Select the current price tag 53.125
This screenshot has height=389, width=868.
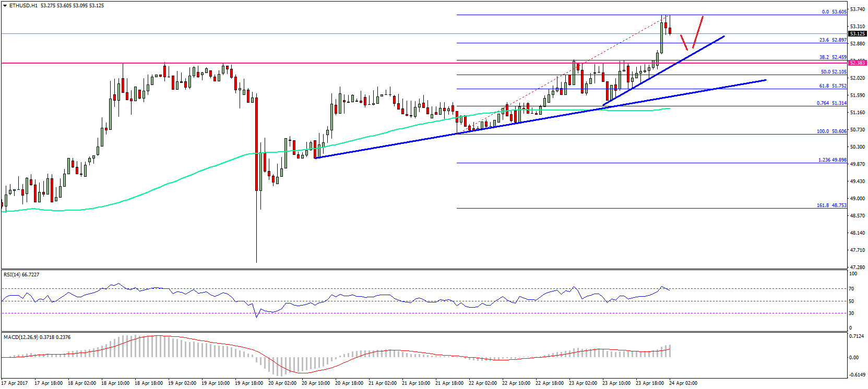click(x=857, y=34)
